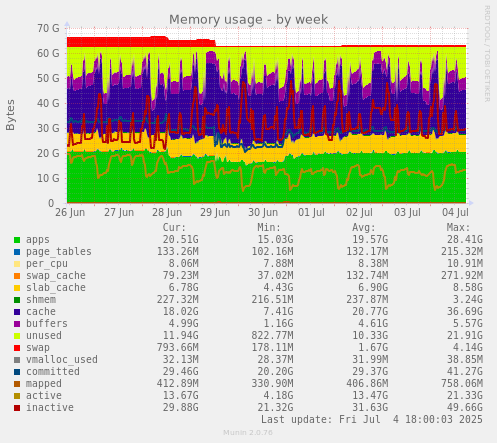The height and width of the screenshot is (443, 497).
Task: Click the '60 G' axis label
Action: pyautogui.click(x=48, y=53)
